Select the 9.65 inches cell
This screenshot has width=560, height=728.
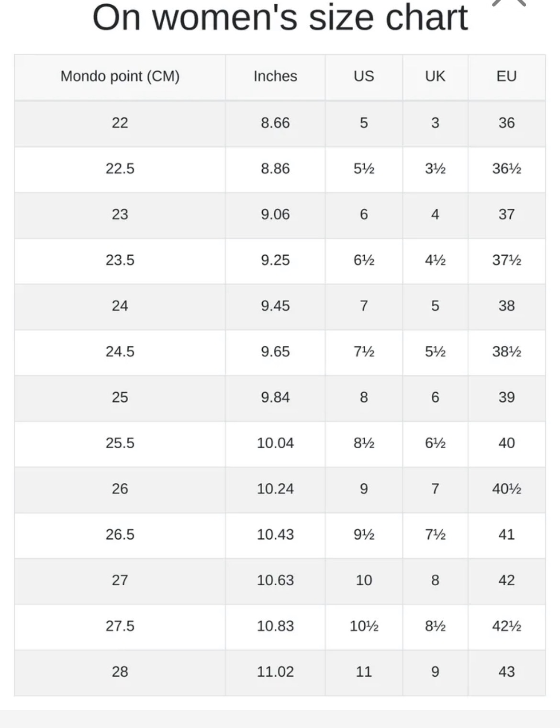tap(275, 352)
